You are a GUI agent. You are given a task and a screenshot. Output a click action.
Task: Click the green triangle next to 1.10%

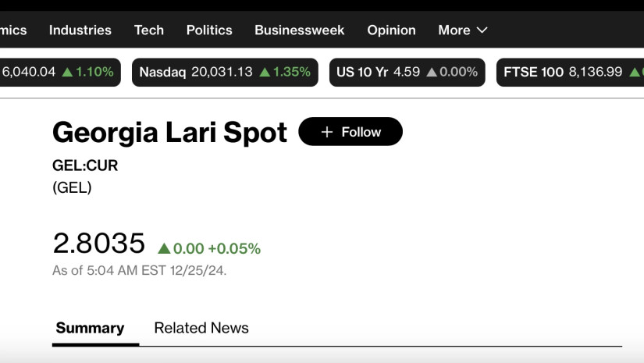coord(67,73)
